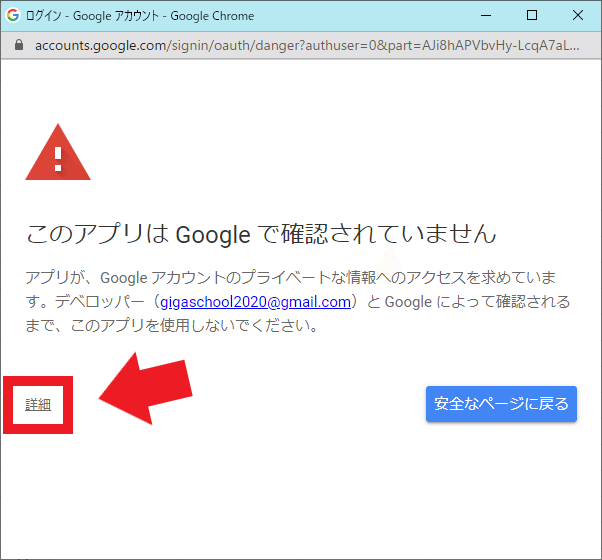The width and height of the screenshot is (602, 560).
Task: Click the accounts.google.com URL address field
Action: coord(307,46)
